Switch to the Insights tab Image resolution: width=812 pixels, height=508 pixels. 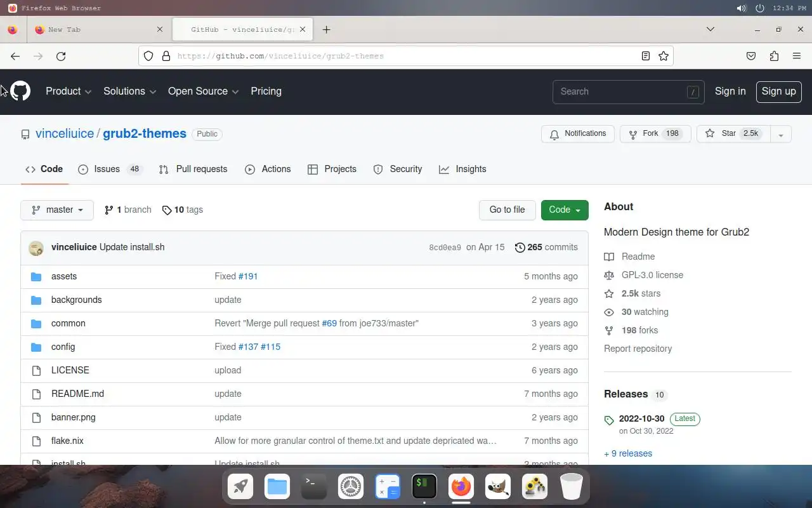(x=462, y=169)
